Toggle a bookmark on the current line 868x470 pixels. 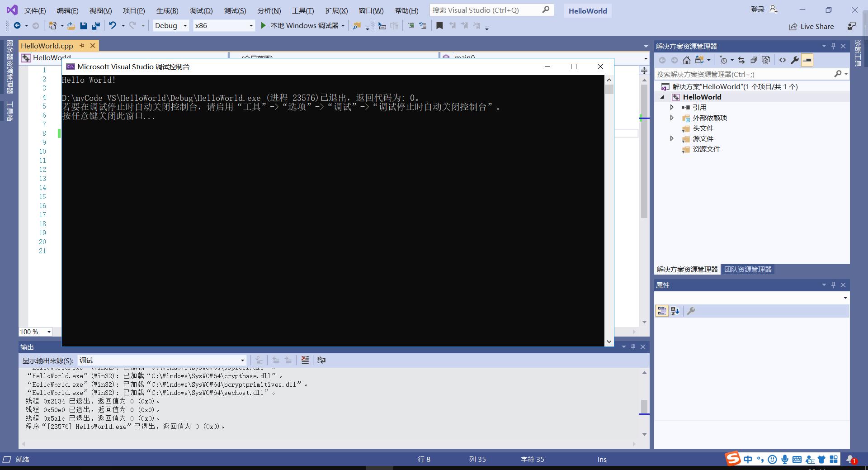pos(439,26)
